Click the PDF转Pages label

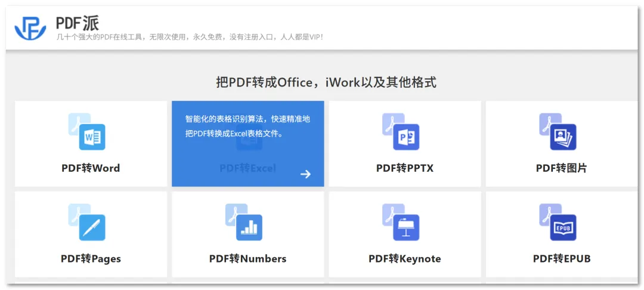[x=91, y=259]
